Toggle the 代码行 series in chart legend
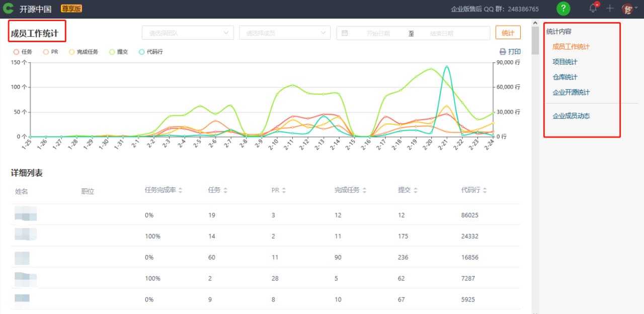 coord(151,52)
